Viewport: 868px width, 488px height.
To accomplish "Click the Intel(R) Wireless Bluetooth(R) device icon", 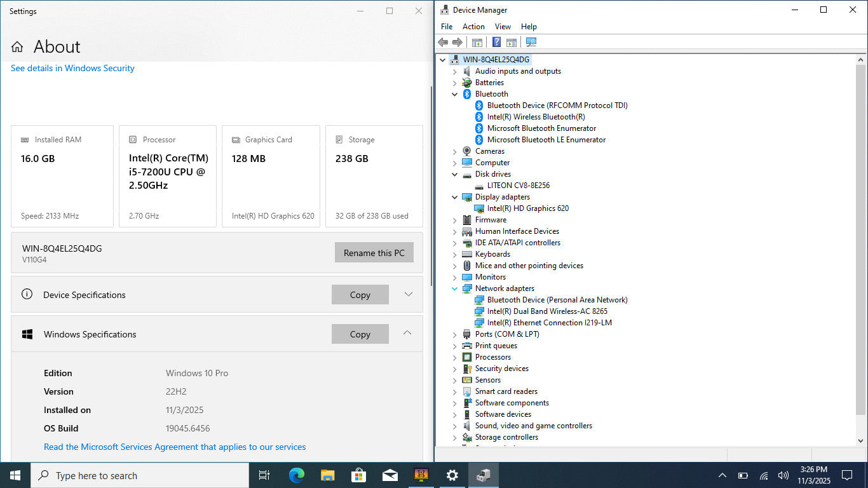I will [480, 117].
